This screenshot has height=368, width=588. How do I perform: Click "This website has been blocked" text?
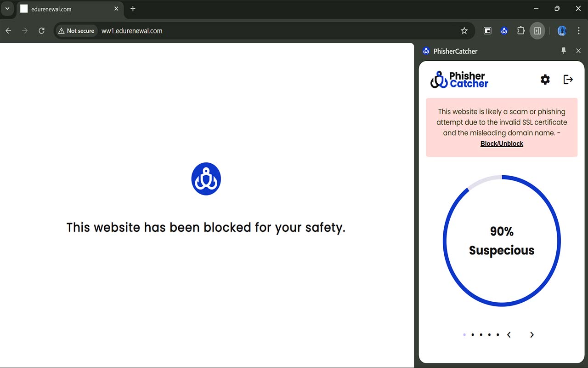206,227
